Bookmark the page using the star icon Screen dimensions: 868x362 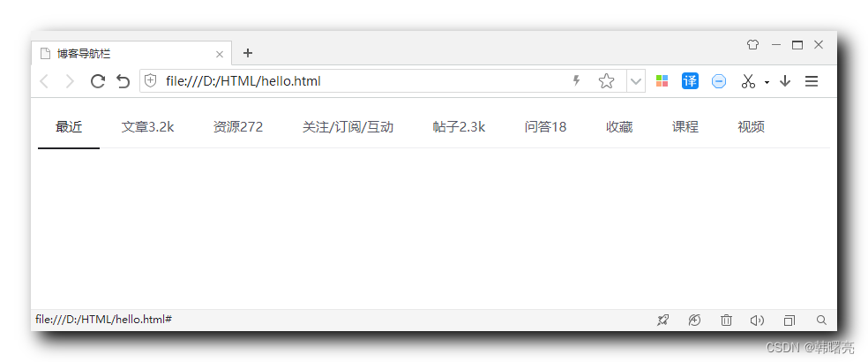[606, 81]
